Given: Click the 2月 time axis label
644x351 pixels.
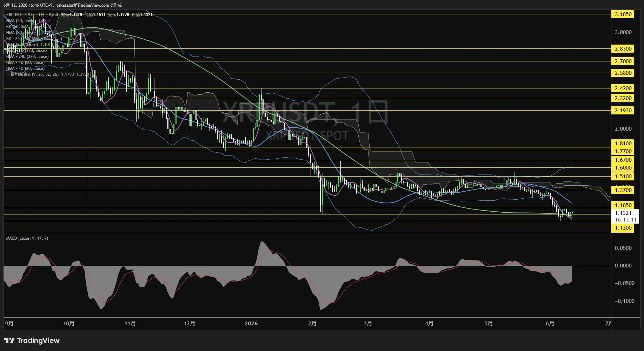Looking at the screenshot, I should tap(312, 323).
